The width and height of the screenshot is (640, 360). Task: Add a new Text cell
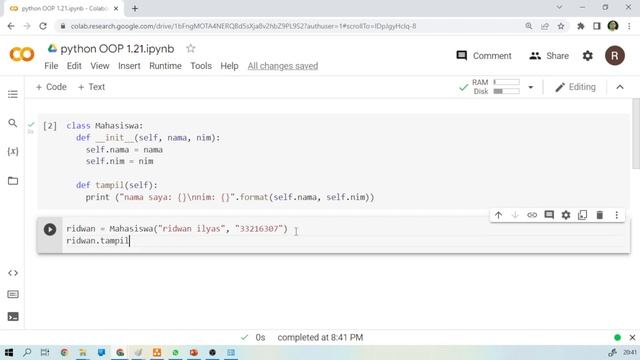pos(91,87)
